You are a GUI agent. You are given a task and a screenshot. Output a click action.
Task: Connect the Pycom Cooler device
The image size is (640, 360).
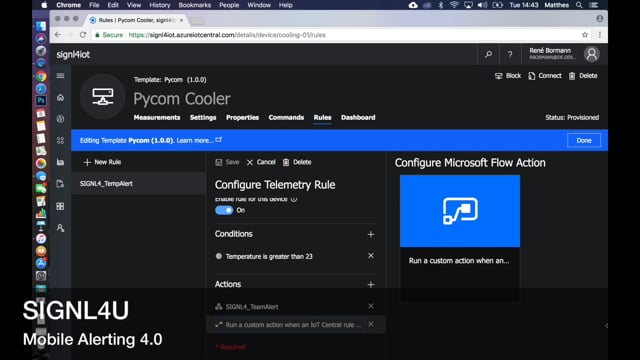tap(545, 76)
